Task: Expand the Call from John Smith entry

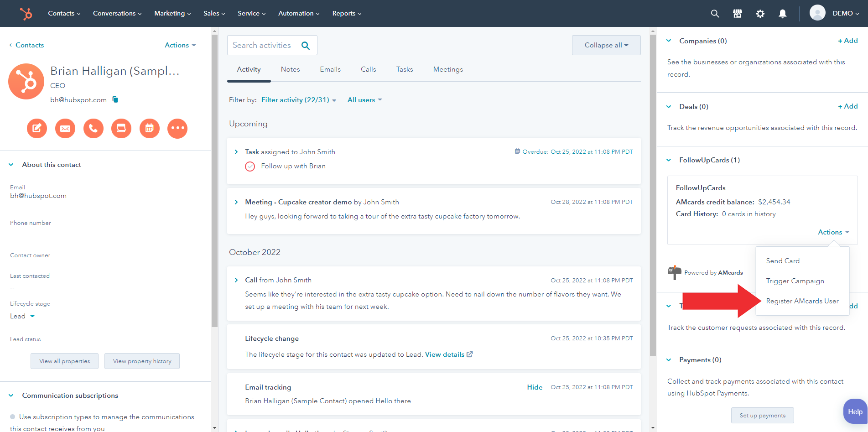Action: pyautogui.click(x=236, y=280)
